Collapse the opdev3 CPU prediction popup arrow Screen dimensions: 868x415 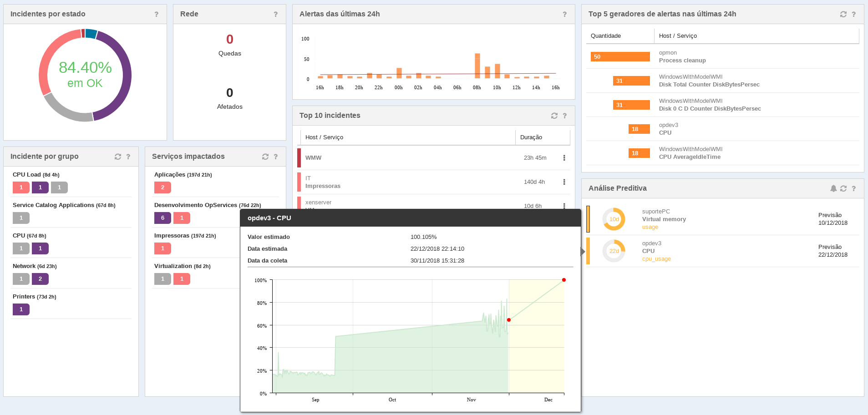coord(583,251)
